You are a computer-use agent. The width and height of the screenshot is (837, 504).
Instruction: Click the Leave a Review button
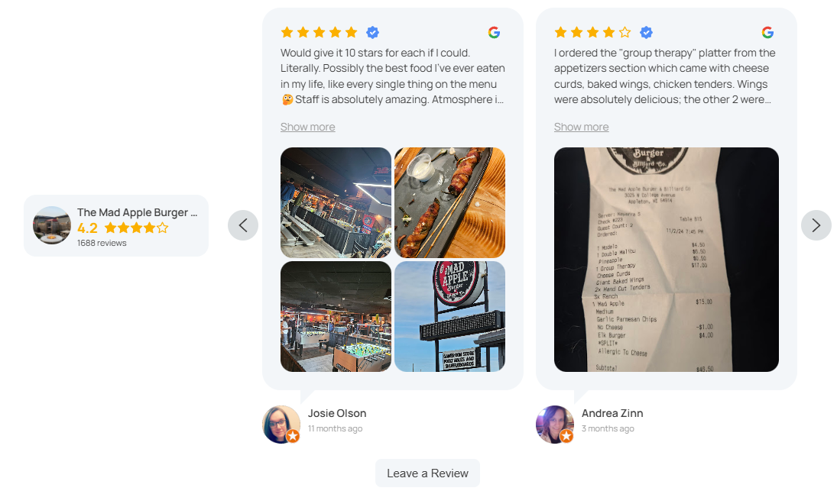[x=427, y=473]
